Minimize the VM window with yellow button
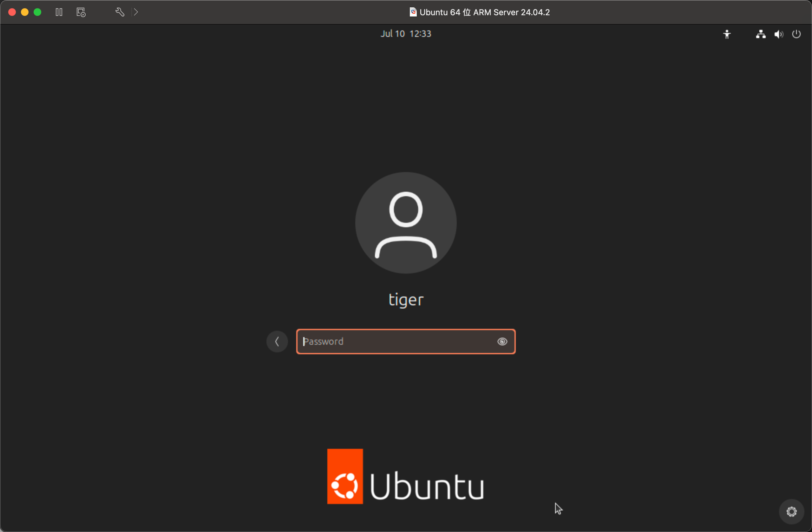 tap(24, 12)
